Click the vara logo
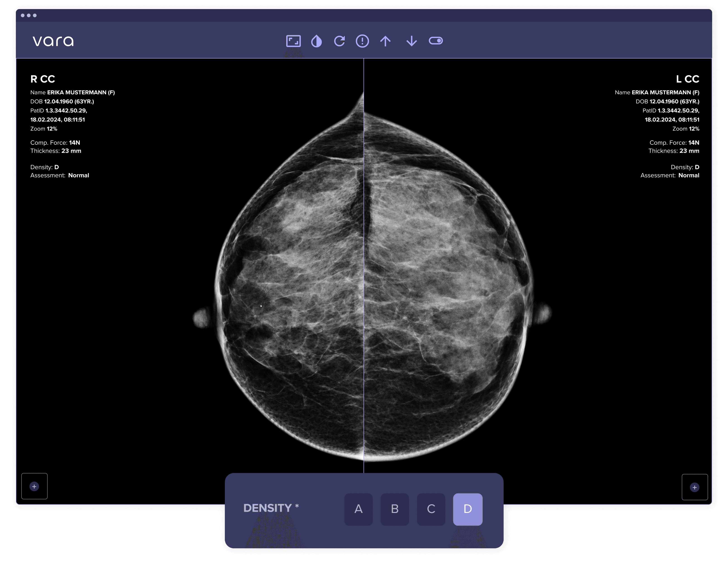This screenshot has height=561, width=728. point(53,41)
